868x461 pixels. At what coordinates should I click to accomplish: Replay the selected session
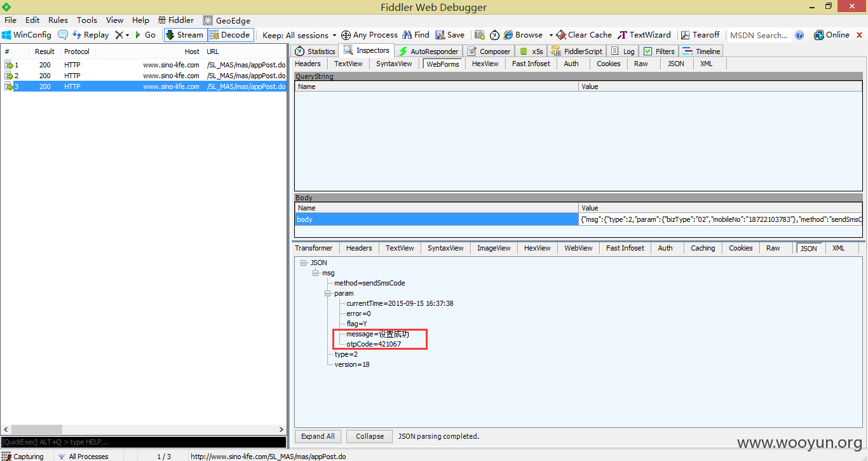90,35
